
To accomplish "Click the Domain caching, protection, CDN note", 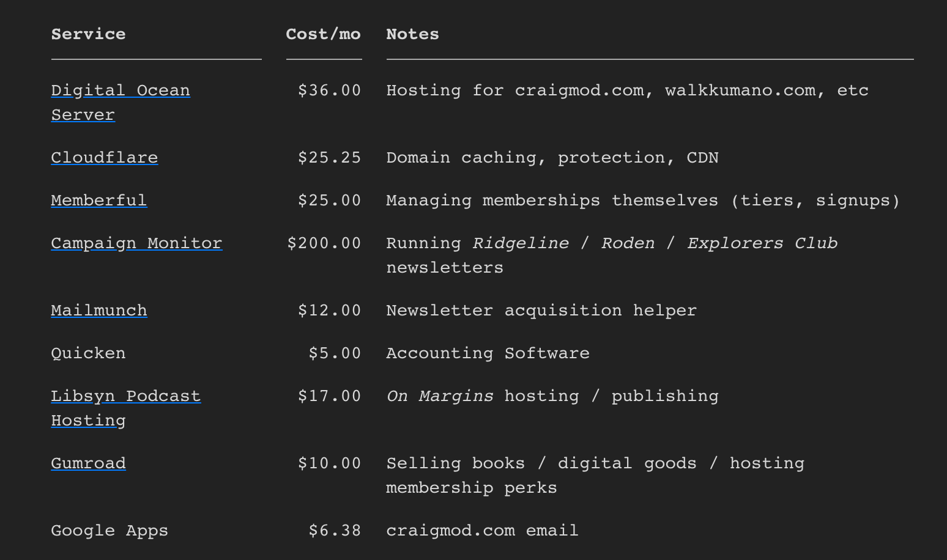I will coord(552,158).
